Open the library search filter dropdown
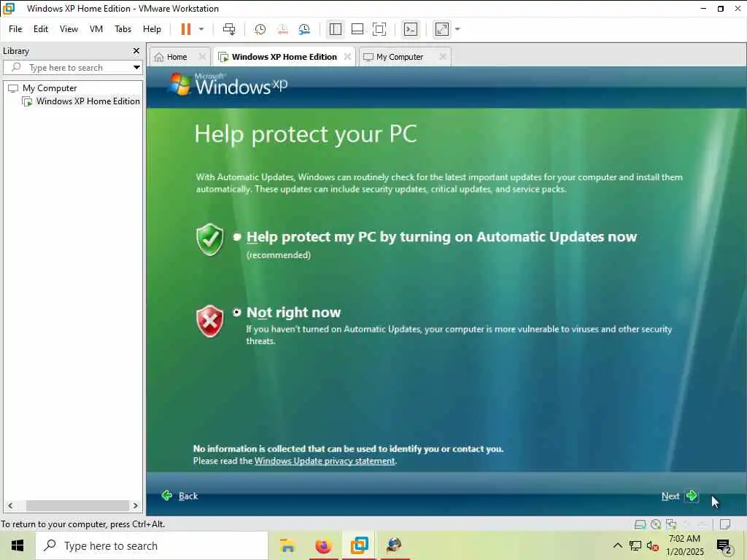747x560 pixels. (x=136, y=67)
